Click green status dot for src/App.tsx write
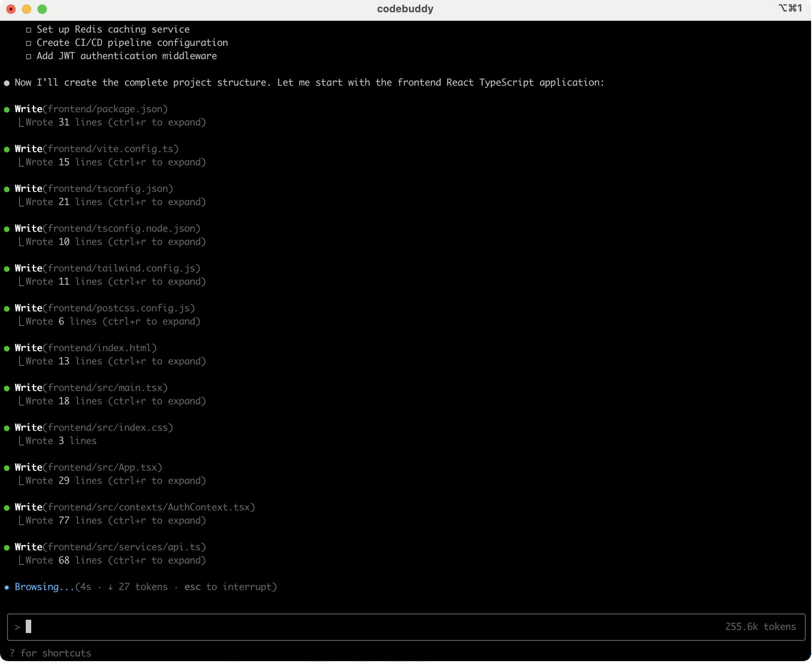Screen dimensions: 812x662 [x=7, y=468]
